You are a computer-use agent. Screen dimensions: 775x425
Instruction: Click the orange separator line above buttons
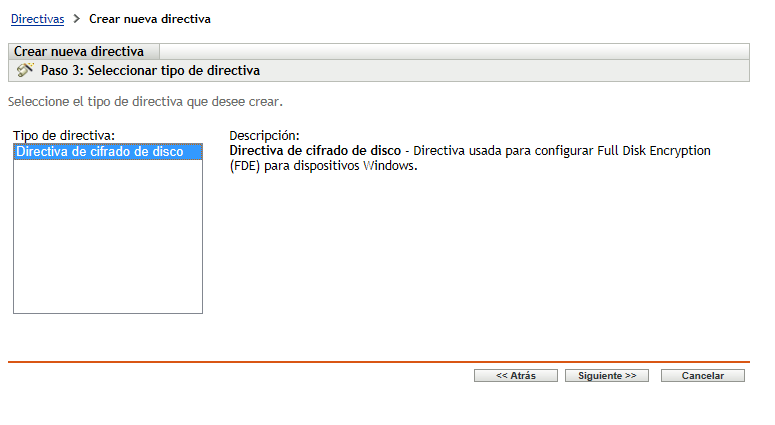coord(378,361)
